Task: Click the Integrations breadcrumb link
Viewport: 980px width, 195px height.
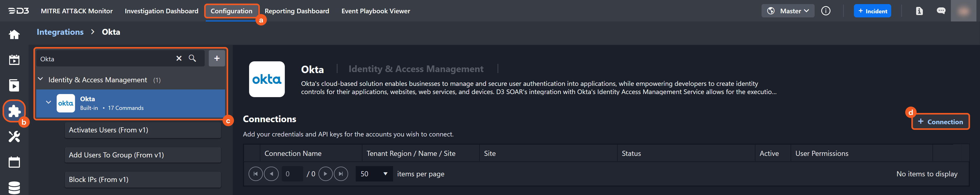Action: [x=60, y=32]
